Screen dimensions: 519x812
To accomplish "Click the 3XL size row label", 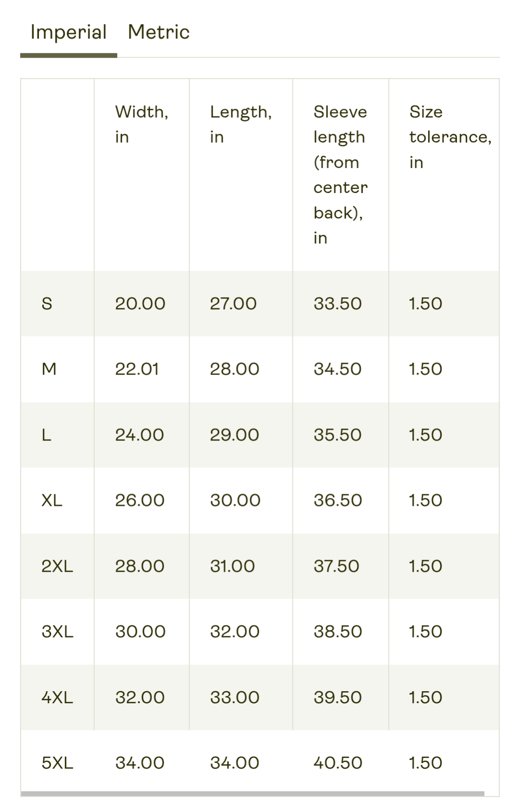I will [58, 632].
